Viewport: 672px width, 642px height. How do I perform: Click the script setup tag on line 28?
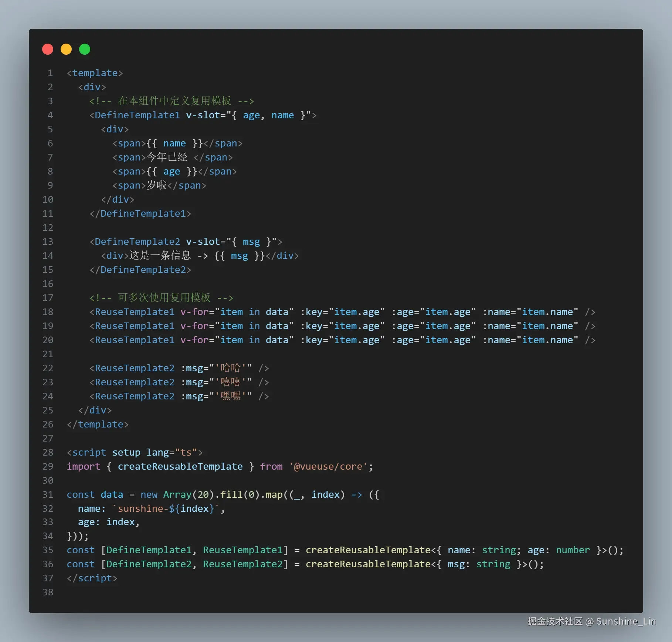135,453
